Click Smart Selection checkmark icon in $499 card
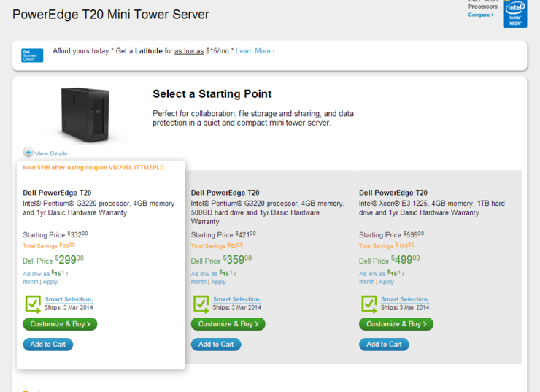540x392 pixels. [369, 304]
